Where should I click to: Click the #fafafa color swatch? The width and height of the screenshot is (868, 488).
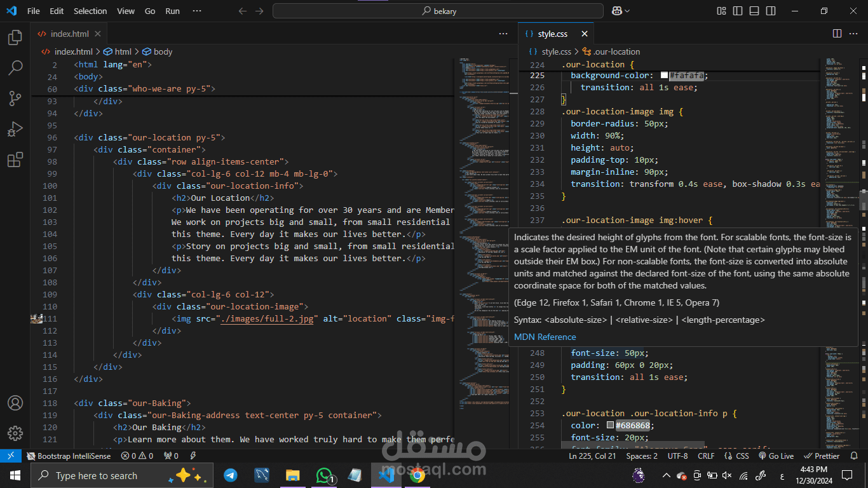pos(664,76)
